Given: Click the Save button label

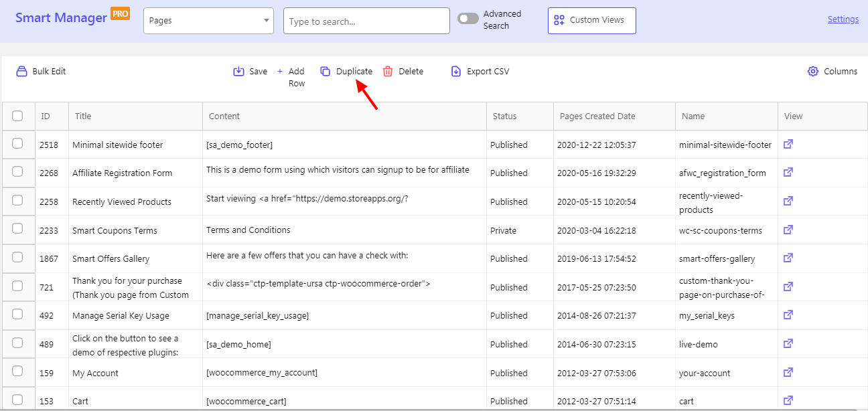Looking at the screenshot, I should pos(258,71).
